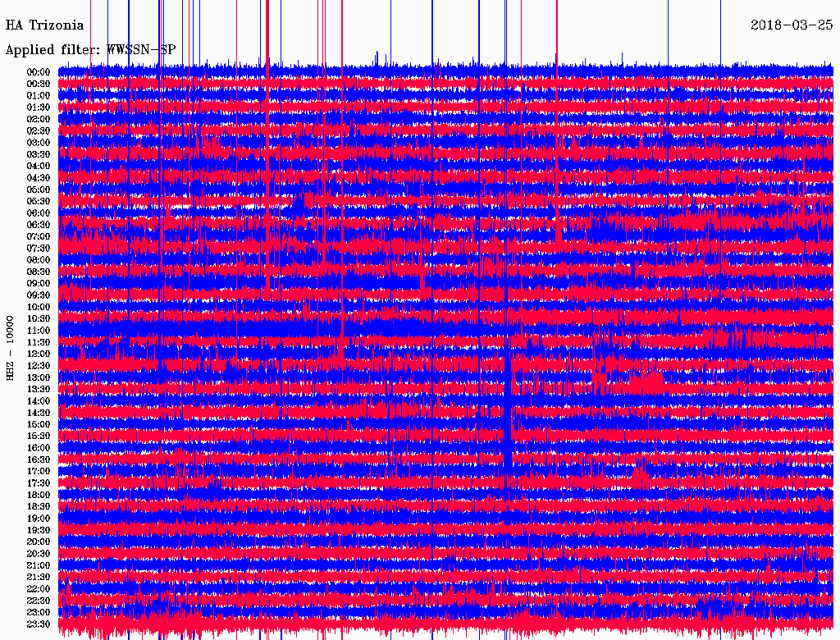
Task: Select the 03:00 time row label
Action: [39, 143]
